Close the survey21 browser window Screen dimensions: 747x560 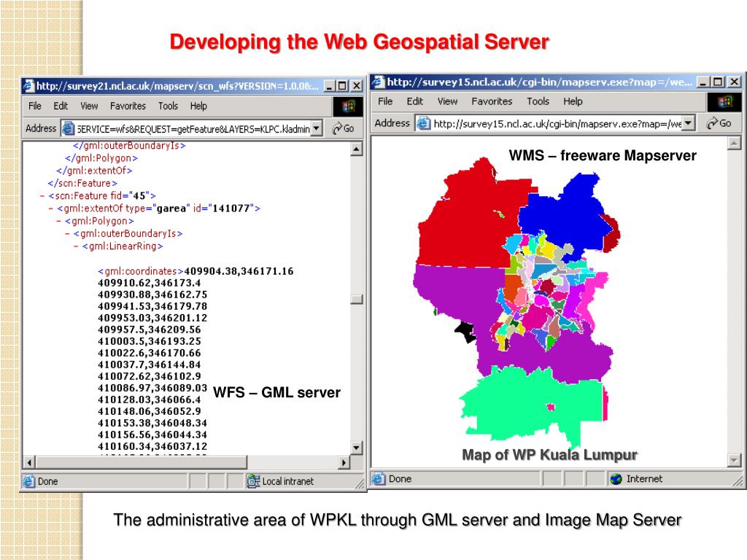point(356,86)
